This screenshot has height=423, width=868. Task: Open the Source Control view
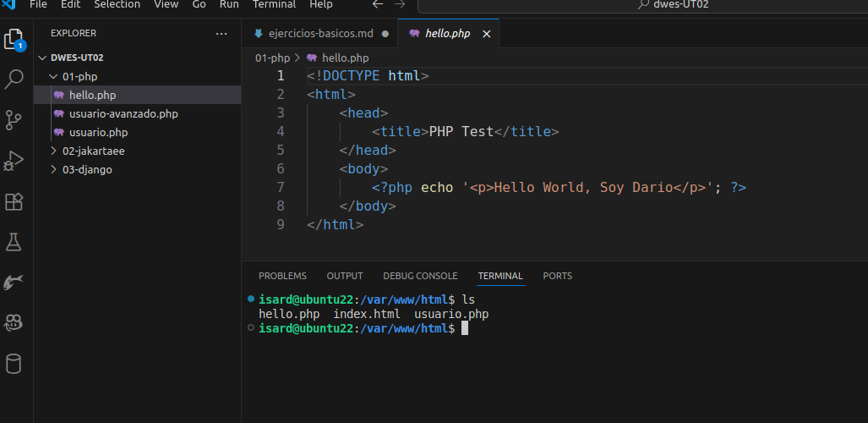(x=14, y=120)
